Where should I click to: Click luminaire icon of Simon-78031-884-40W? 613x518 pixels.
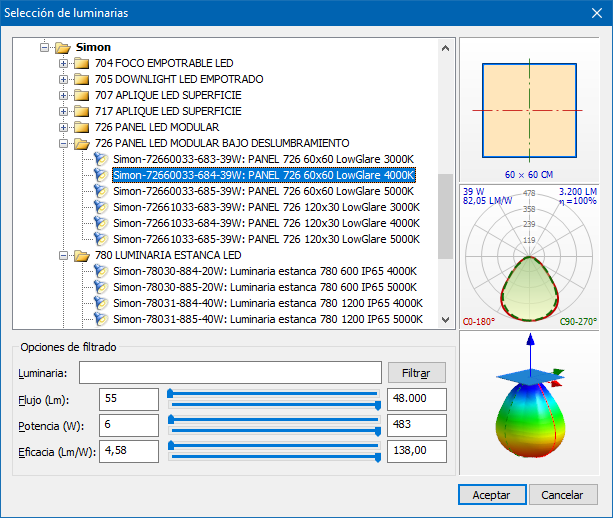101,303
